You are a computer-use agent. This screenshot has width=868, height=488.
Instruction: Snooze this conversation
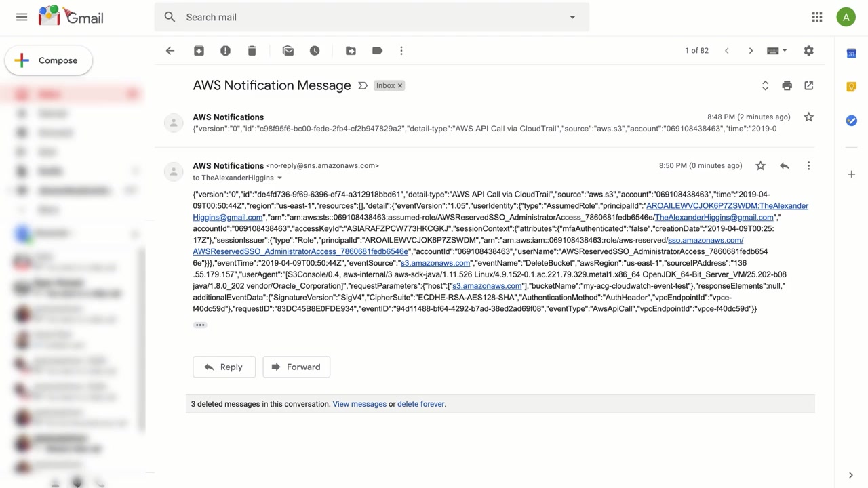[x=315, y=51]
